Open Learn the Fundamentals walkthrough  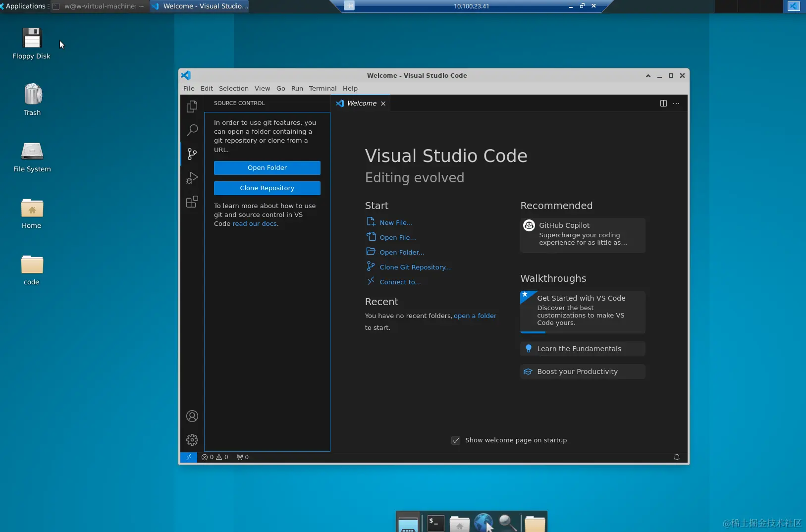pos(583,349)
